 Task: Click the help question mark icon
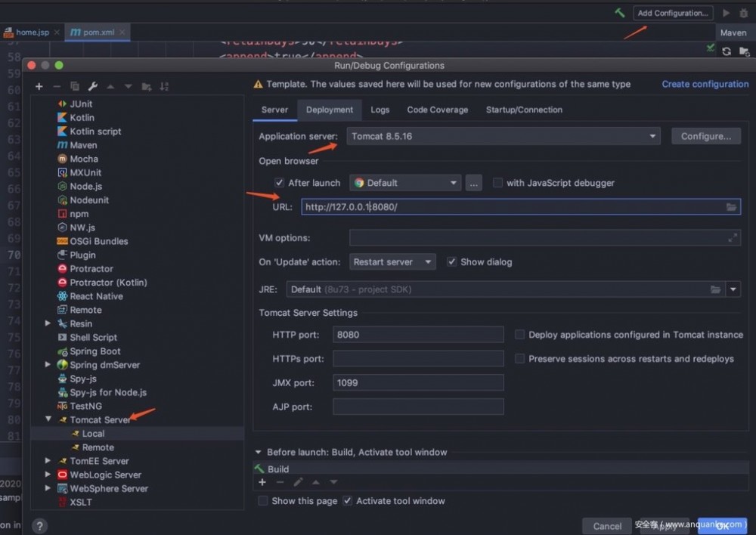pos(39,524)
